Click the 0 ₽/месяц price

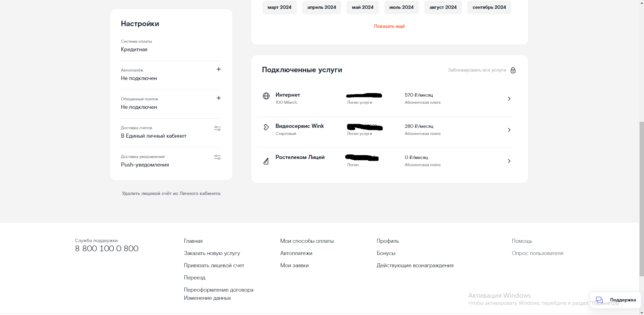coord(416,157)
